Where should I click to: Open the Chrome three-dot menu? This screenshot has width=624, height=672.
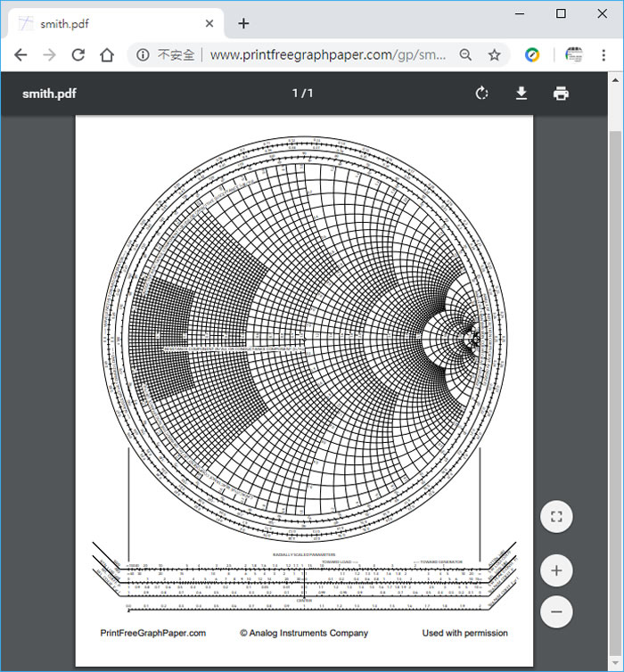[x=603, y=55]
